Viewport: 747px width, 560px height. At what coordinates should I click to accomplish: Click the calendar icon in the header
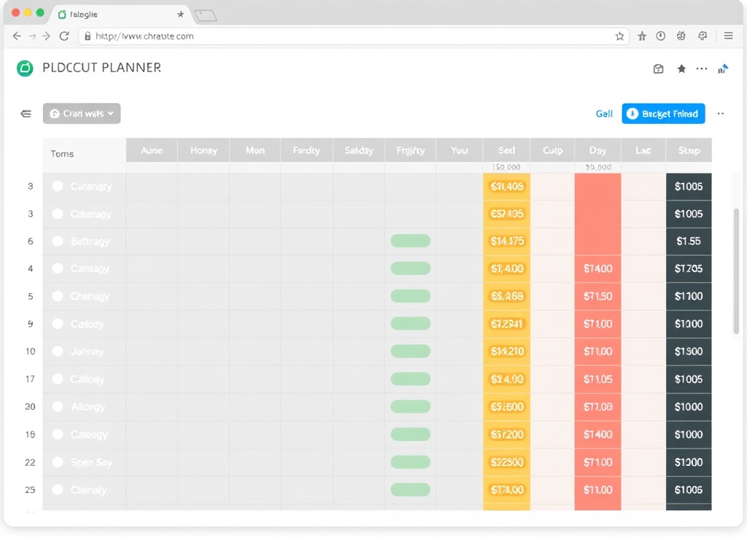pos(659,69)
